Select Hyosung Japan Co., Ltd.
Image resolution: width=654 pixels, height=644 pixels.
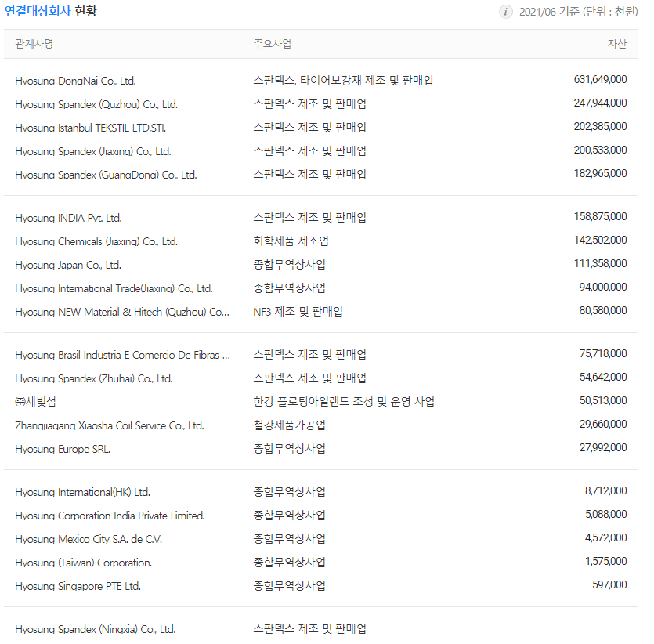[x=68, y=265]
